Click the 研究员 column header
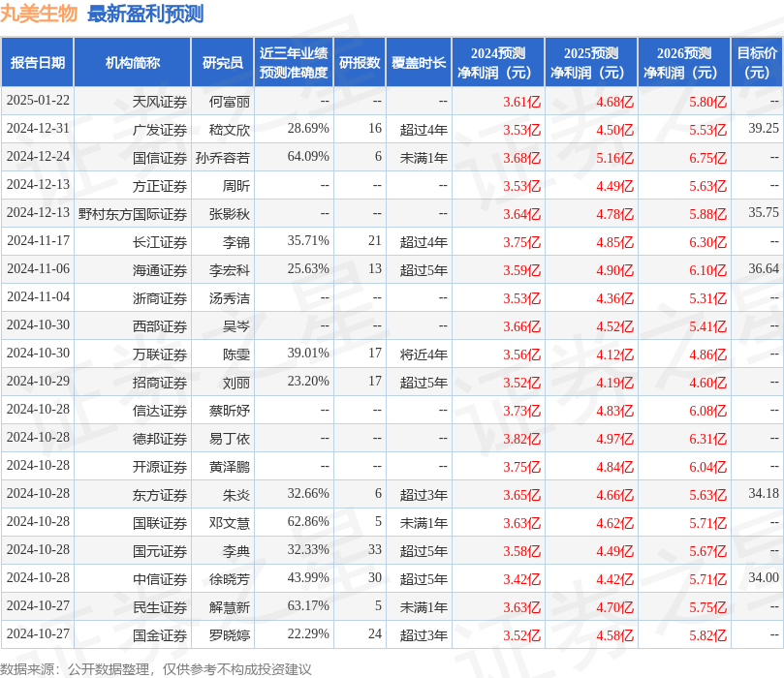Screen dimensions: 784x678 [x=222, y=60]
